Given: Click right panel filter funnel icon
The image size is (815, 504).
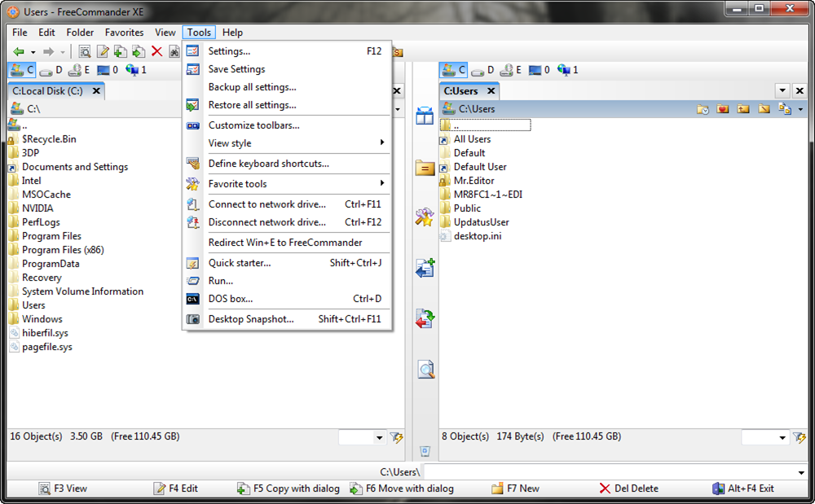Looking at the screenshot, I should click(x=799, y=437).
